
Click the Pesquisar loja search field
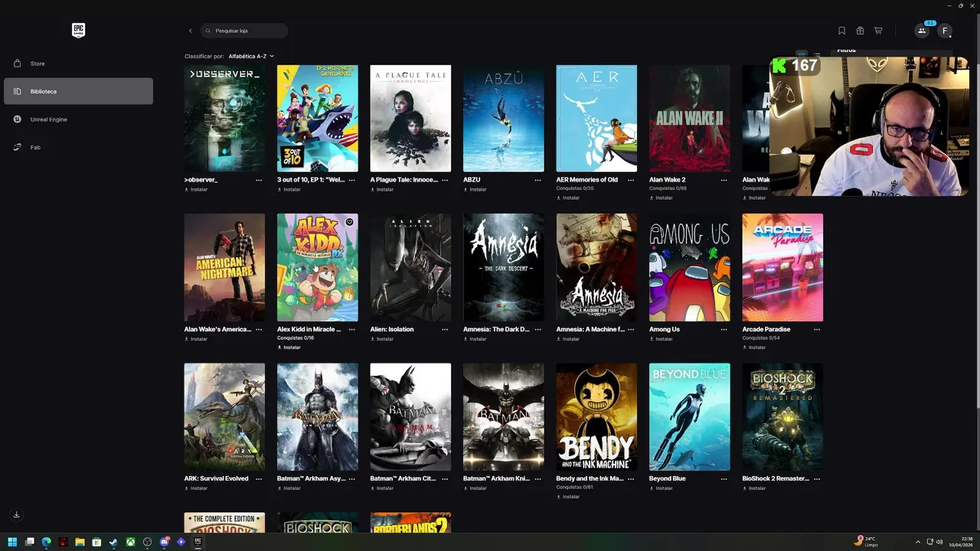[x=245, y=31]
